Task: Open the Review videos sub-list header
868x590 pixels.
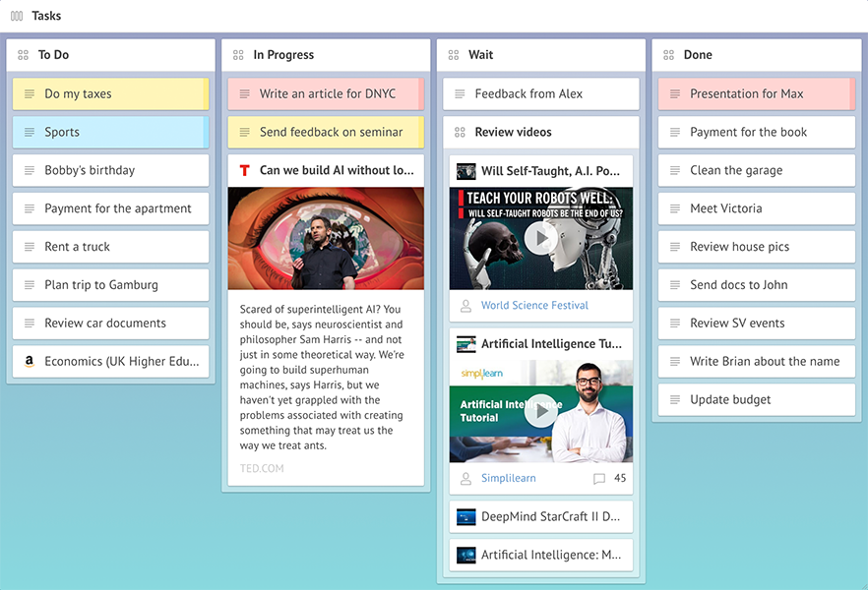Action: click(x=541, y=132)
